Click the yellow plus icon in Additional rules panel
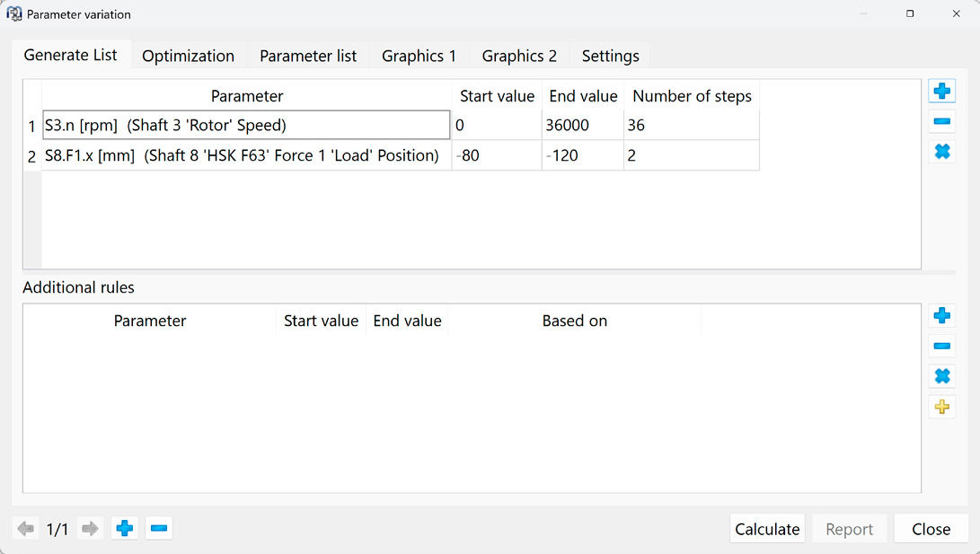 pyautogui.click(x=941, y=407)
